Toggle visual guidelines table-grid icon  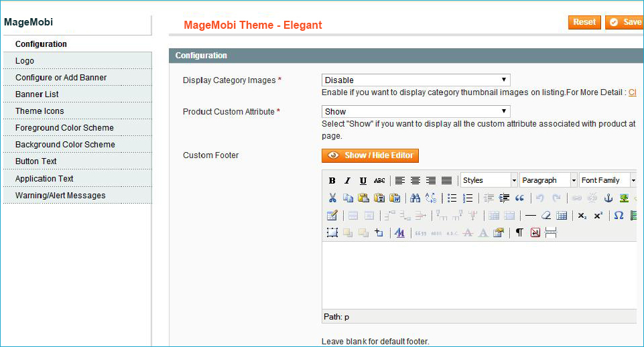pyautogui.click(x=562, y=215)
